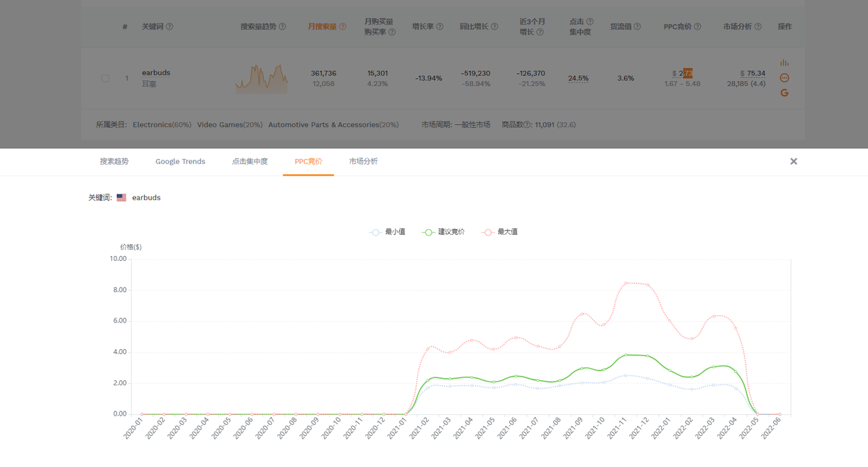
Task: Toggle the 最小值 series in chart legend
Action: click(x=387, y=232)
